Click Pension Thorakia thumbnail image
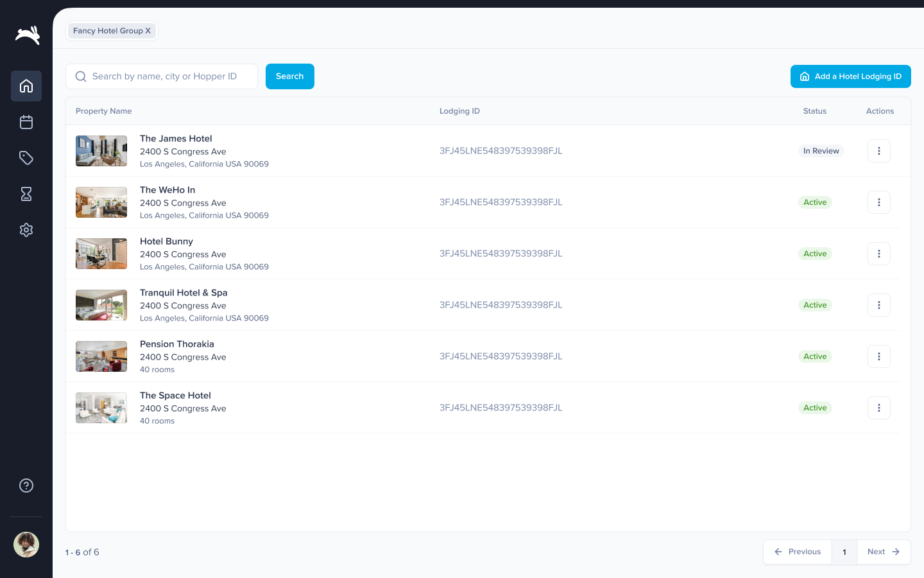924x578 pixels. pyautogui.click(x=101, y=356)
